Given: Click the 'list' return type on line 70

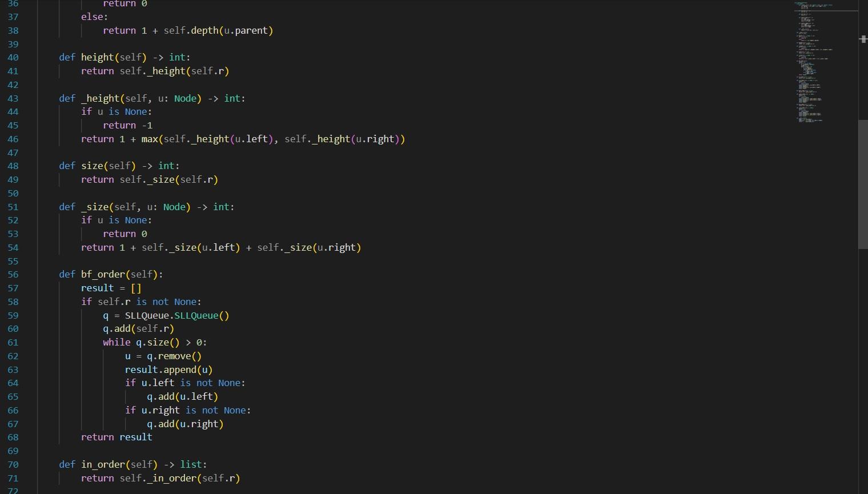Looking at the screenshot, I should coord(191,464).
